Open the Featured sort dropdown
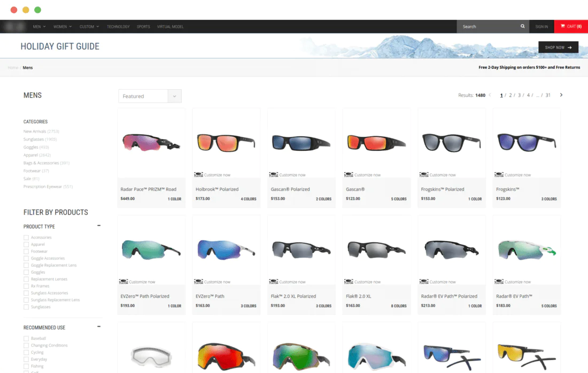The width and height of the screenshot is (588, 373). 150,96
